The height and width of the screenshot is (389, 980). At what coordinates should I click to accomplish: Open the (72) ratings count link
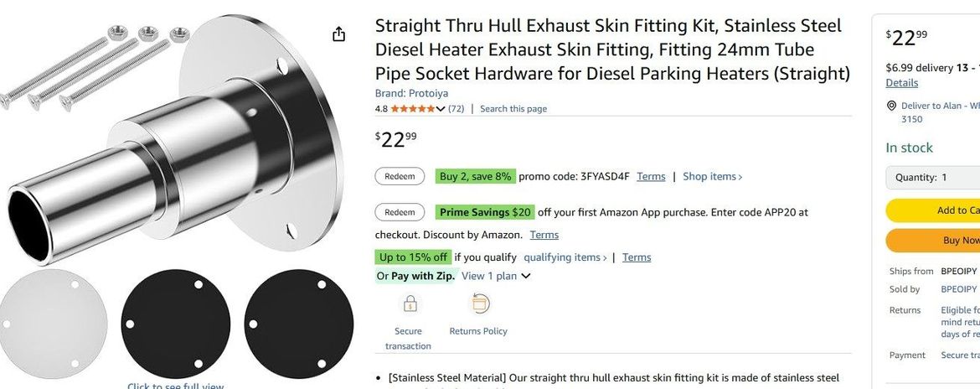tap(456, 109)
